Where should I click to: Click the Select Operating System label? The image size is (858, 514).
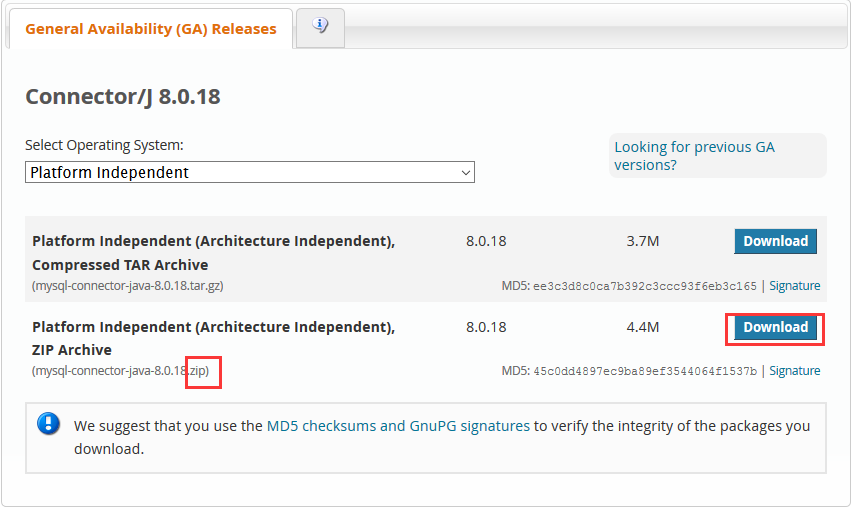pyautogui.click(x=104, y=145)
